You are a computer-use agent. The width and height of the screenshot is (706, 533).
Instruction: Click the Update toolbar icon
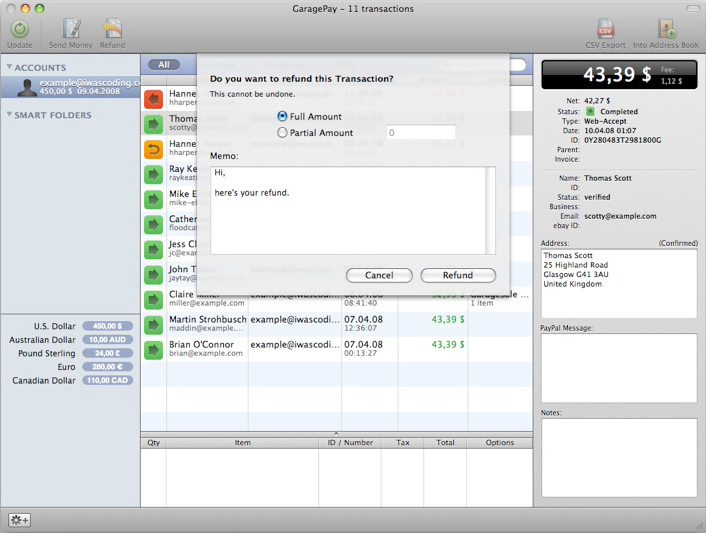point(19,29)
